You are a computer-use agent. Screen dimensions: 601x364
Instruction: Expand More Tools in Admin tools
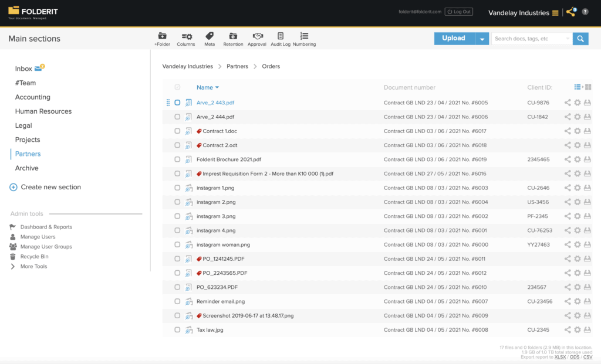click(x=33, y=266)
